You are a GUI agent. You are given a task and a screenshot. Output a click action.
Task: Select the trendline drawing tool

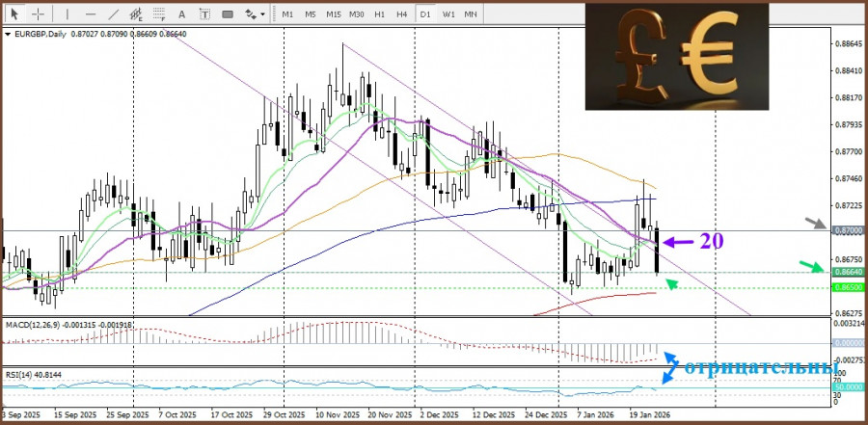pos(114,14)
